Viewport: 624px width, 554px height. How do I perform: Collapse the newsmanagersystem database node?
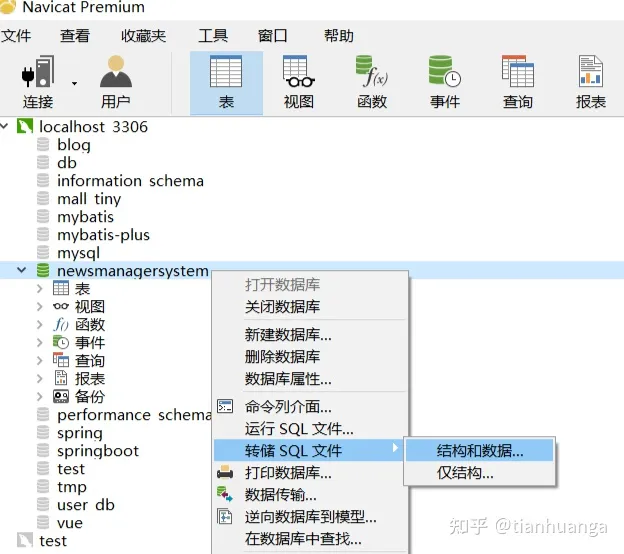21,270
